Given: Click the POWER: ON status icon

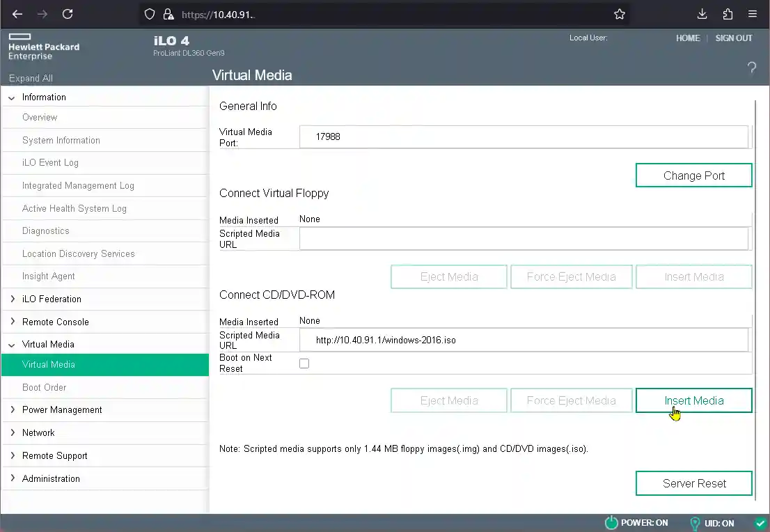Looking at the screenshot, I should click(611, 523).
